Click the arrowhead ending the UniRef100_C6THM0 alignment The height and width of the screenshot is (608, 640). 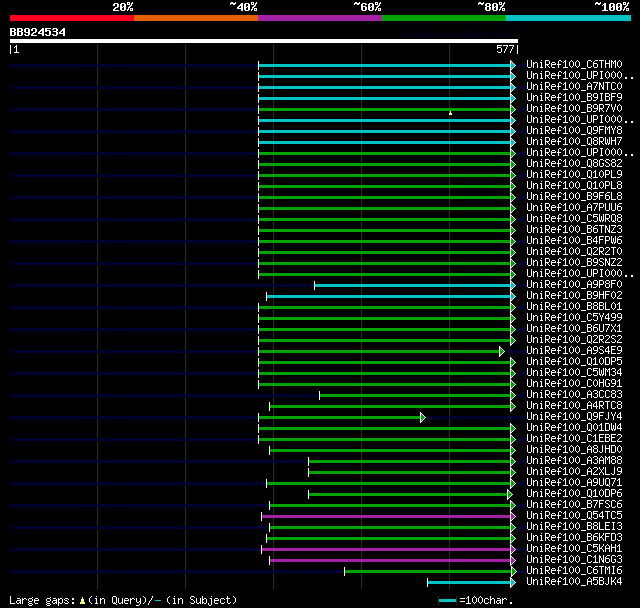pyautogui.click(x=513, y=65)
